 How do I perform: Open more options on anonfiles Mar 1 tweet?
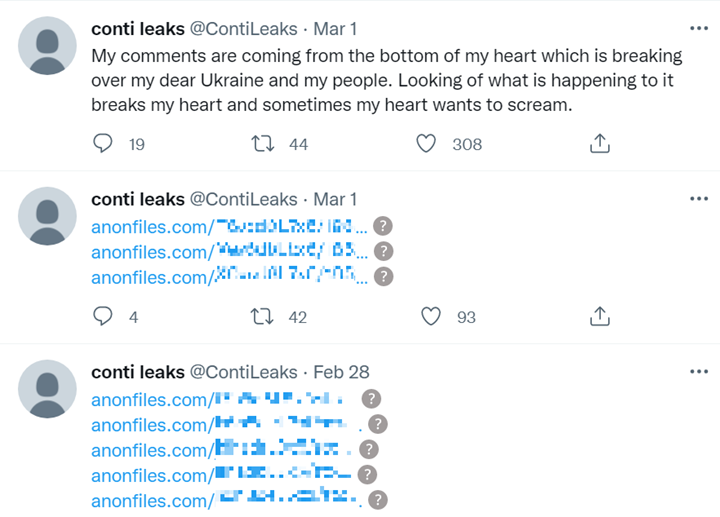coord(699,199)
